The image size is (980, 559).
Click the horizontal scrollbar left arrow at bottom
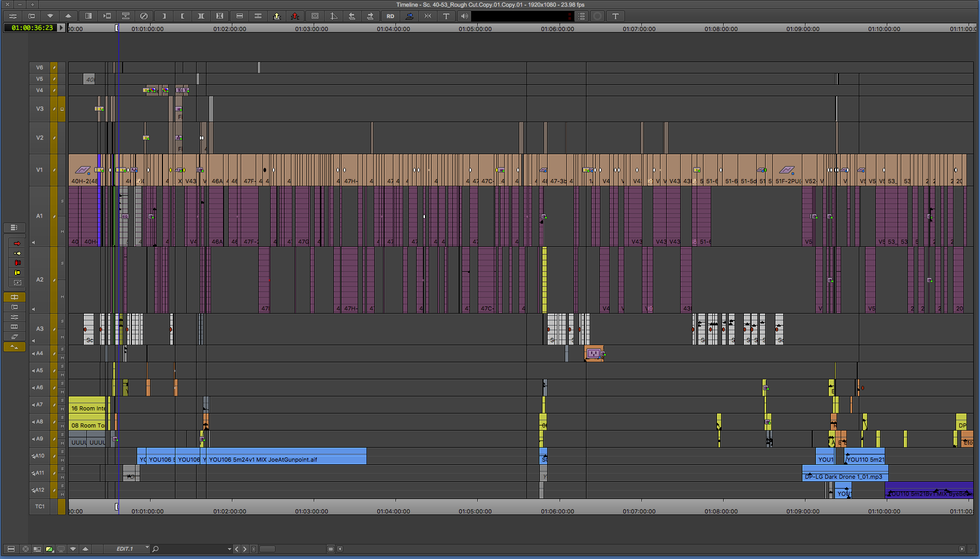[x=340, y=549]
